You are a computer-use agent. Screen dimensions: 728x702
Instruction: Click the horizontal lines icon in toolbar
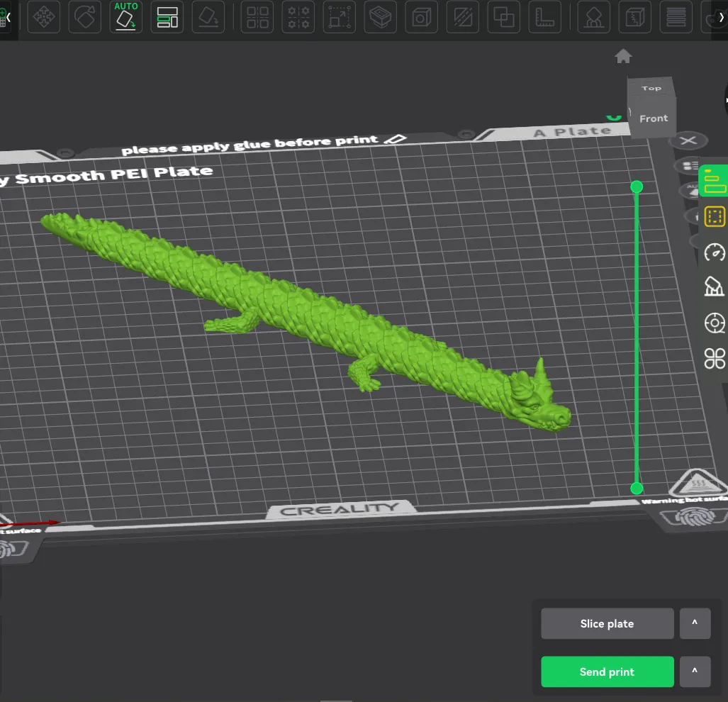coord(677,18)
